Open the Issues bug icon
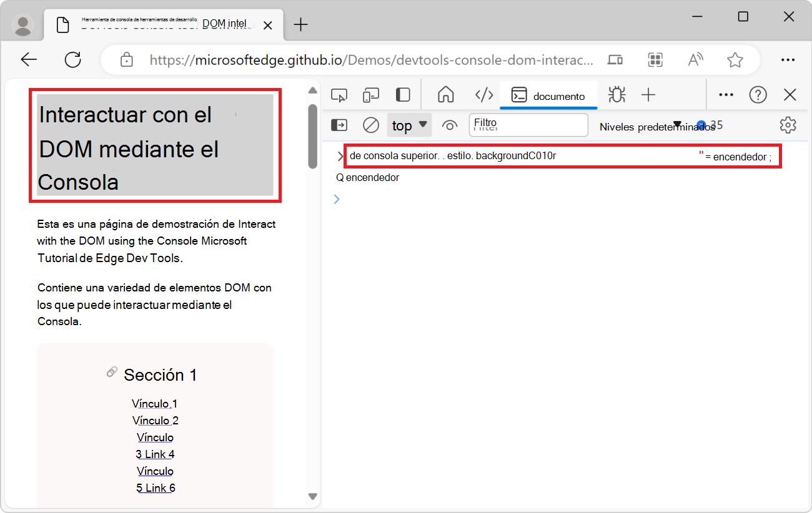This screenshot has height=513, width=812. (x=616, y=94)
